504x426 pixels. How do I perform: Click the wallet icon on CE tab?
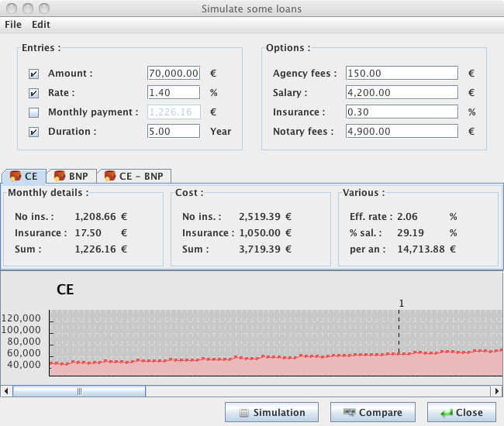[x=15, y=176]
